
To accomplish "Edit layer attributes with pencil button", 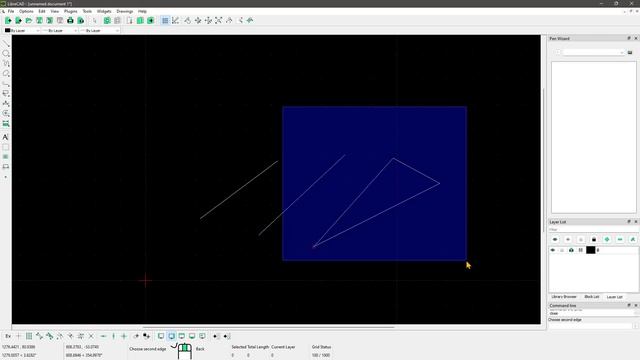I will pos(633,239).
